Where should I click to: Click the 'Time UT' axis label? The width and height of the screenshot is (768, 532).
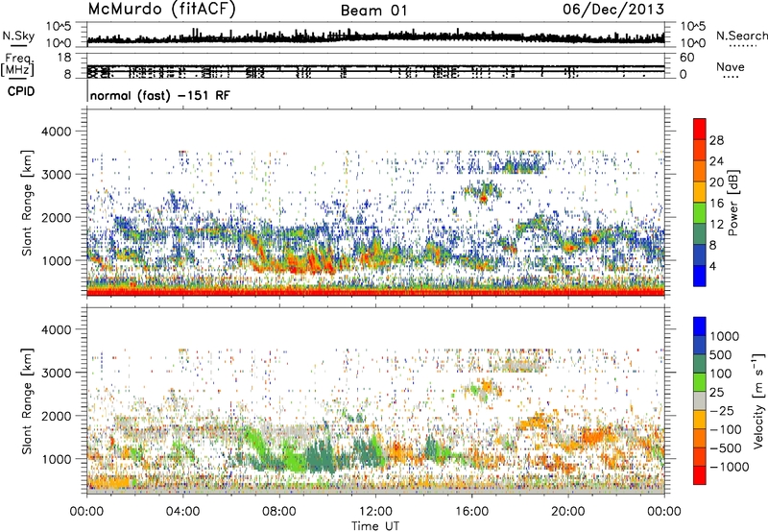375,526
